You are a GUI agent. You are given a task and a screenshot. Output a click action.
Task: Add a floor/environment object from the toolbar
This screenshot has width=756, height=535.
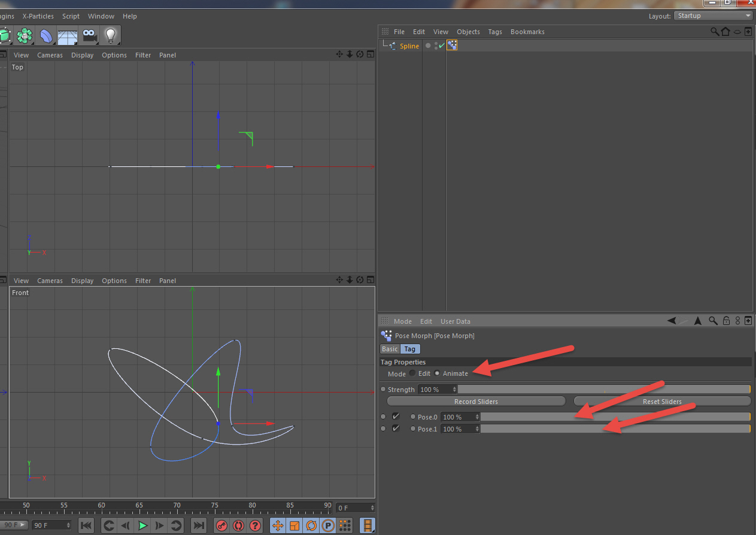[68, 36]
